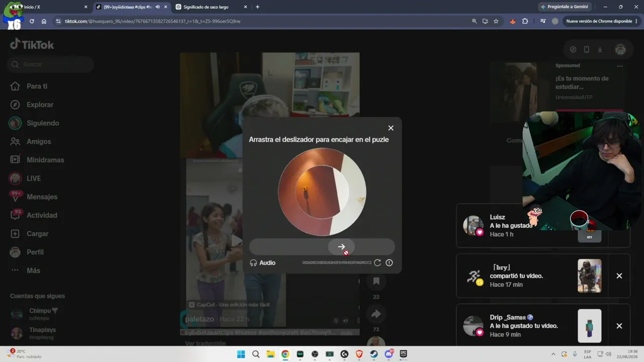Screen dimensions: 644x362
Task: Switch to the Audio captcha option
Action: 263,263
